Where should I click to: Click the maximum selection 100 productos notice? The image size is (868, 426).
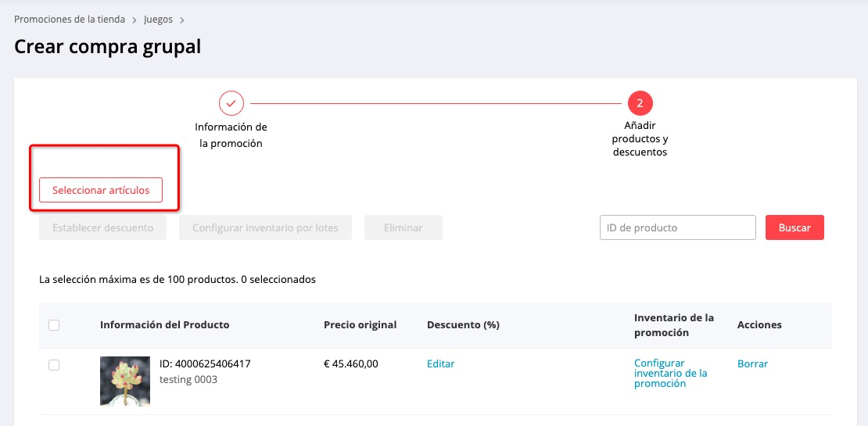click(178, 279)
